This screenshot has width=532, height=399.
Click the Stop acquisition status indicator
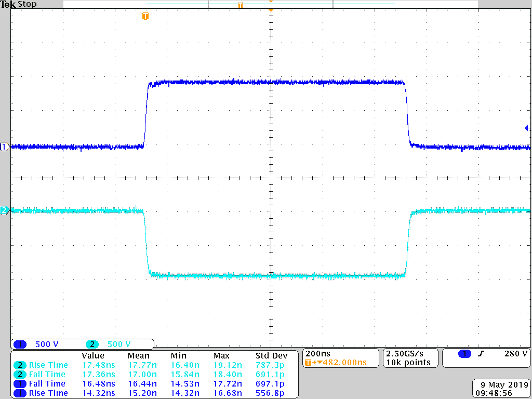click(28, 4)
